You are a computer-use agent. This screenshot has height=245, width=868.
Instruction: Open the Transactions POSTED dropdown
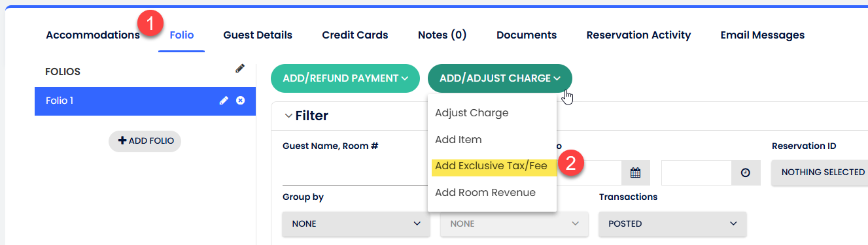672,223
